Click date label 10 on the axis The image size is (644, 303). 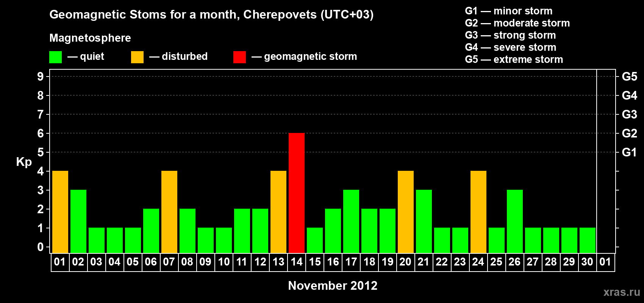[224, 262]
